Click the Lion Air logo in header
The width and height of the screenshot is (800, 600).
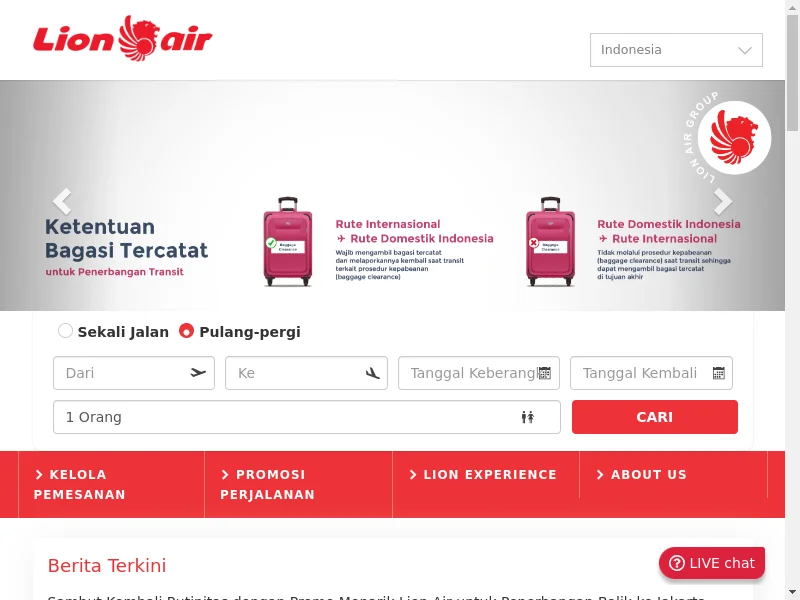[122, 38]
